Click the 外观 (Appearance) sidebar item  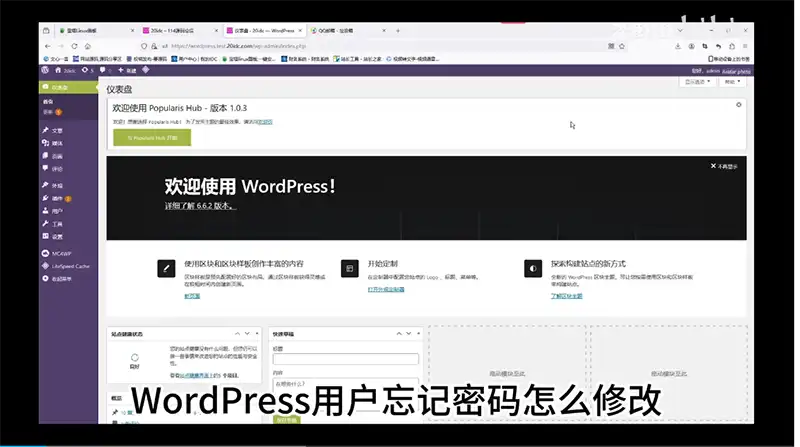[57, 186]
